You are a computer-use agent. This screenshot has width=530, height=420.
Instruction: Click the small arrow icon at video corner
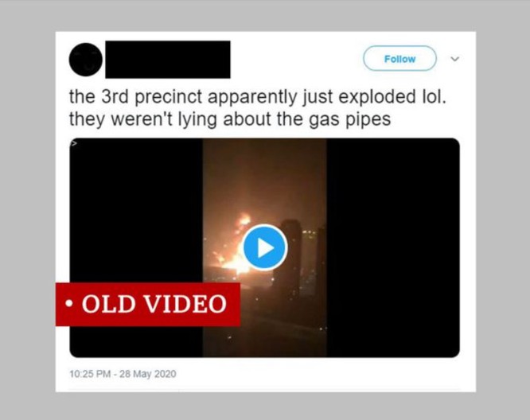click(74, 144)
